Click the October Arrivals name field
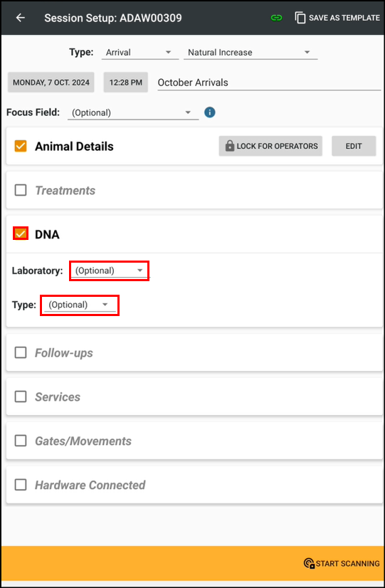The image size is (385, 588). (269, 83)
